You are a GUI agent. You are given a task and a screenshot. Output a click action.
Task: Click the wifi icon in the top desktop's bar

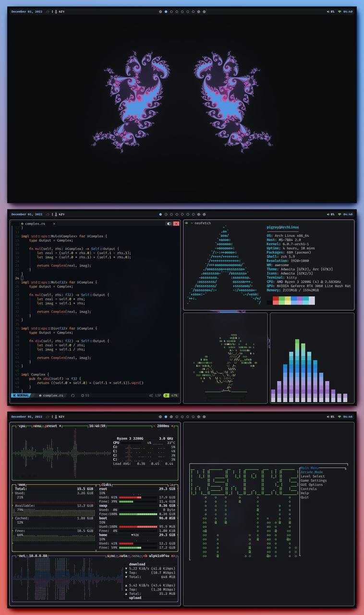(x=340, y=12)
